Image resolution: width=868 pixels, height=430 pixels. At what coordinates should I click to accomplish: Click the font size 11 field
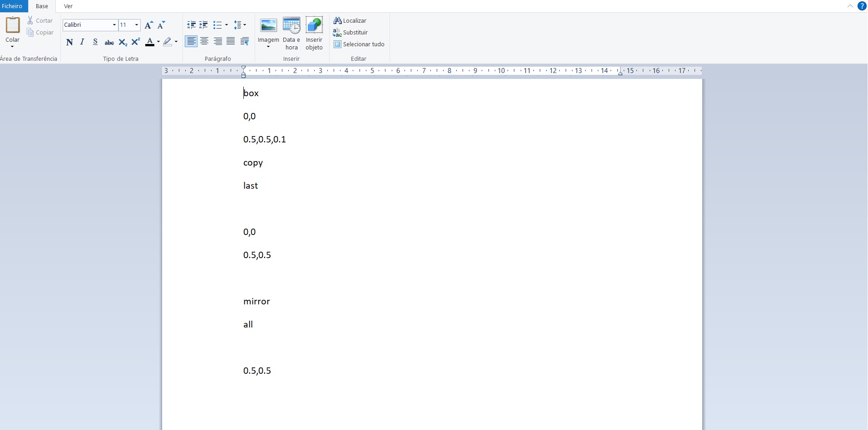[126, 25]
